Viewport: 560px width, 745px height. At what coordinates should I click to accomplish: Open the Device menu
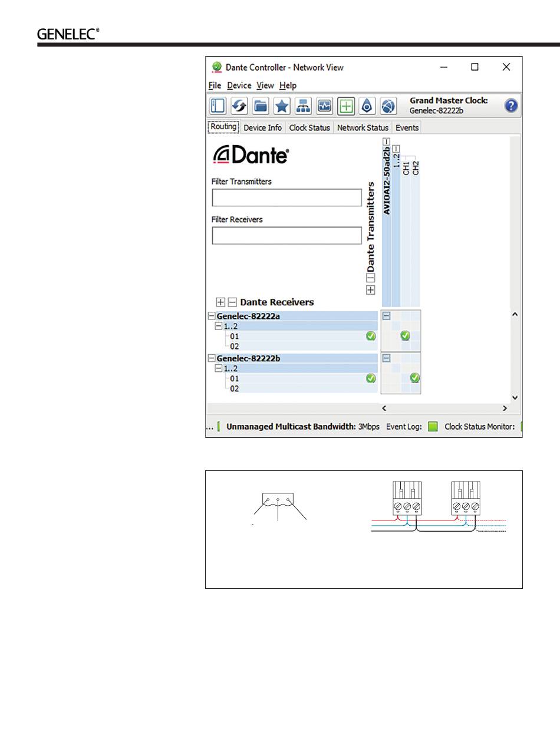239,85
